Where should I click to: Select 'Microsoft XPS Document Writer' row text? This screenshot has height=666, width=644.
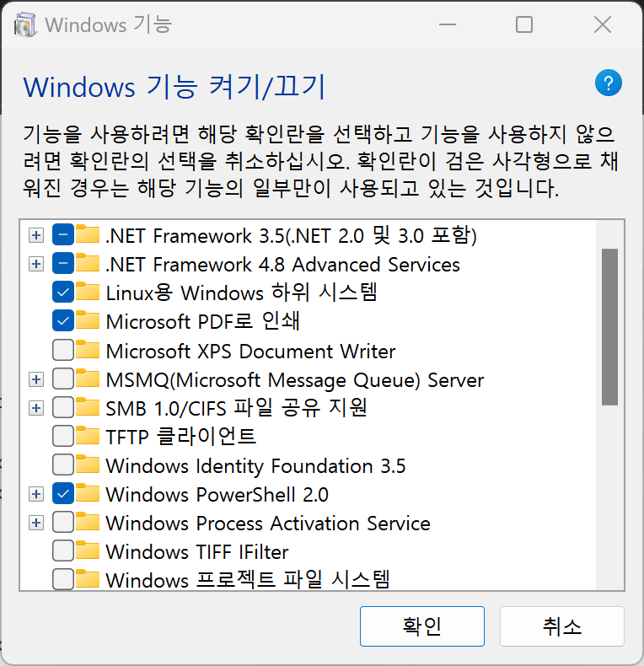pos(250,352)
